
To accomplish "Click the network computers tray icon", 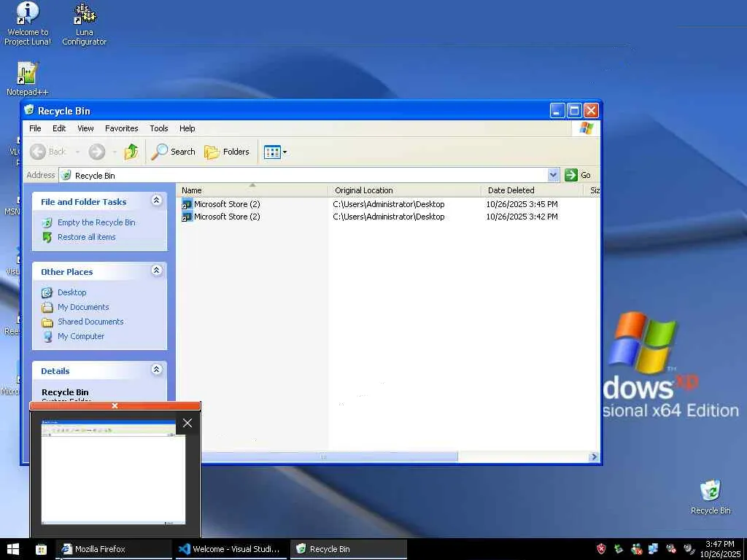I will 653,549.
